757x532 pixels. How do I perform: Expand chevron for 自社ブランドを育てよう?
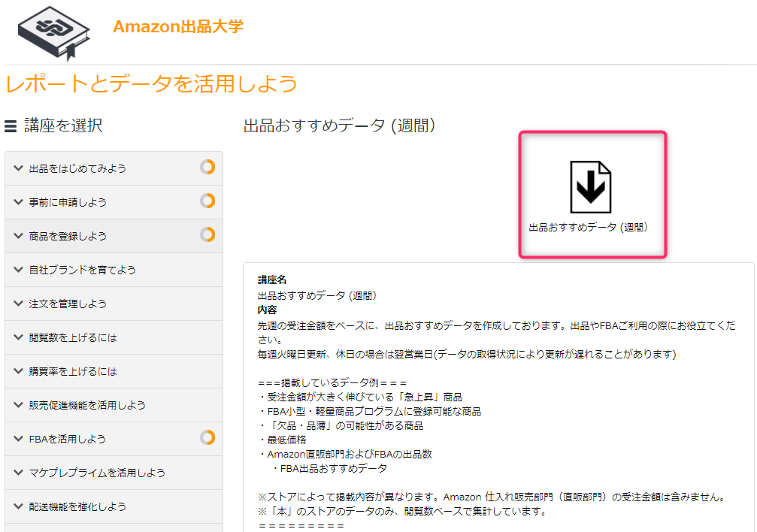[18, 269]
